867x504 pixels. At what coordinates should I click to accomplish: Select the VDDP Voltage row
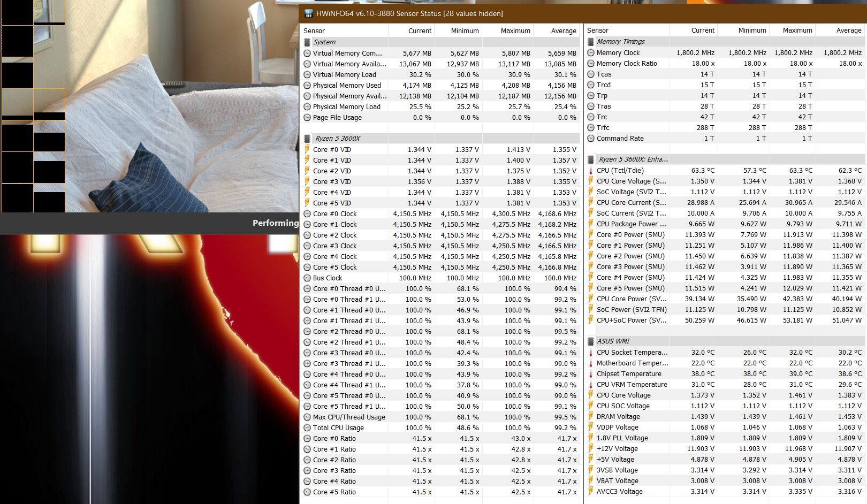point(725,427)
